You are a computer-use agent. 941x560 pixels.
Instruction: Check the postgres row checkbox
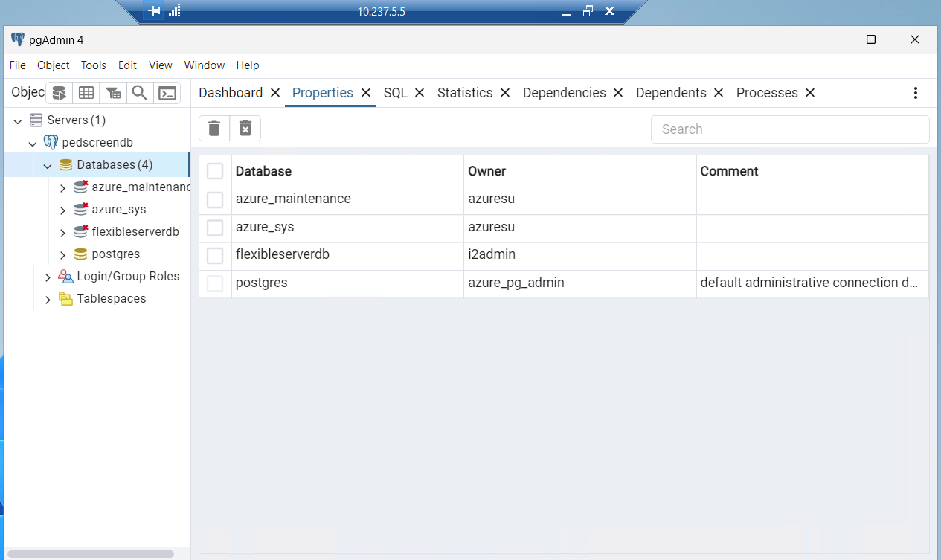[x=215, y=283]
